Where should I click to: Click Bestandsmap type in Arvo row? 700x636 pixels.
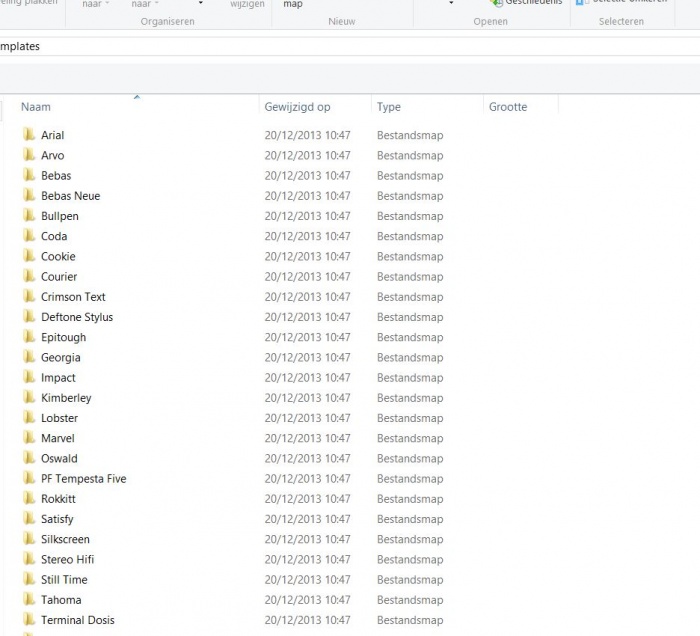[x=410, y=155]
